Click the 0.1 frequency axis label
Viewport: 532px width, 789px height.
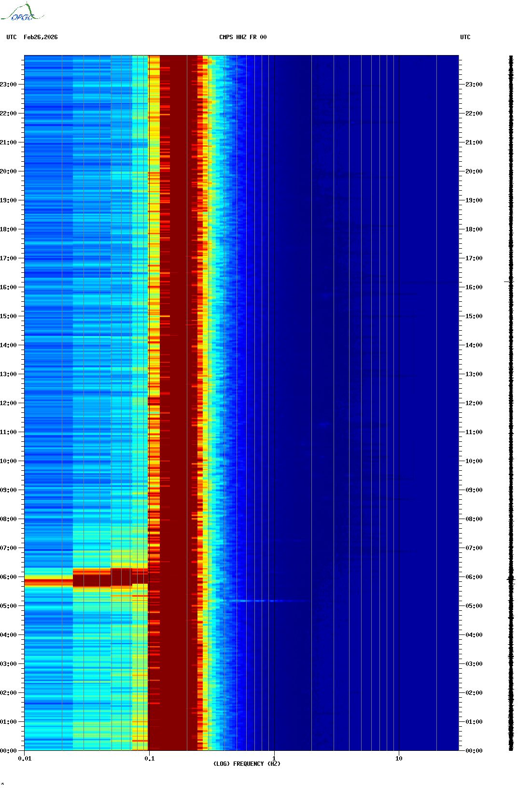pos(150,759)
